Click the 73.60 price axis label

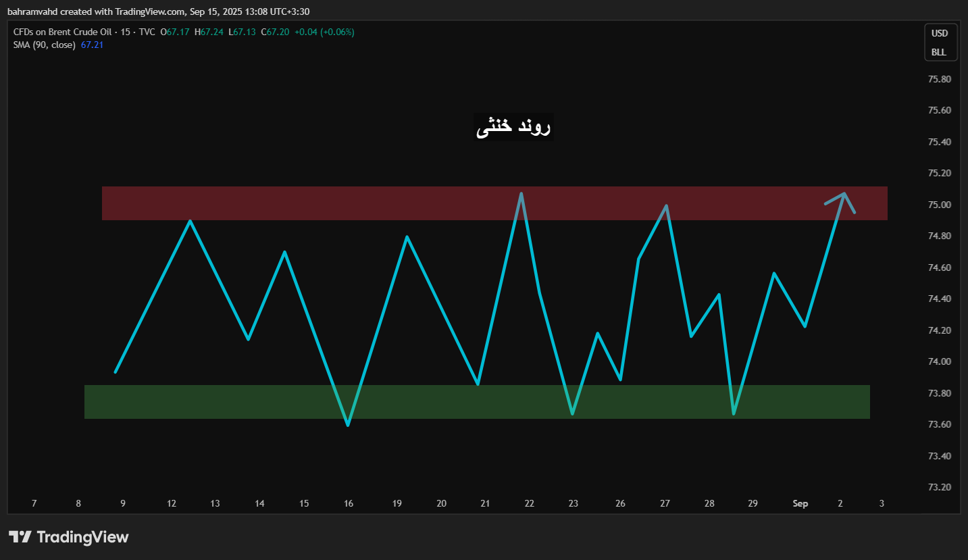click(939, 424)
